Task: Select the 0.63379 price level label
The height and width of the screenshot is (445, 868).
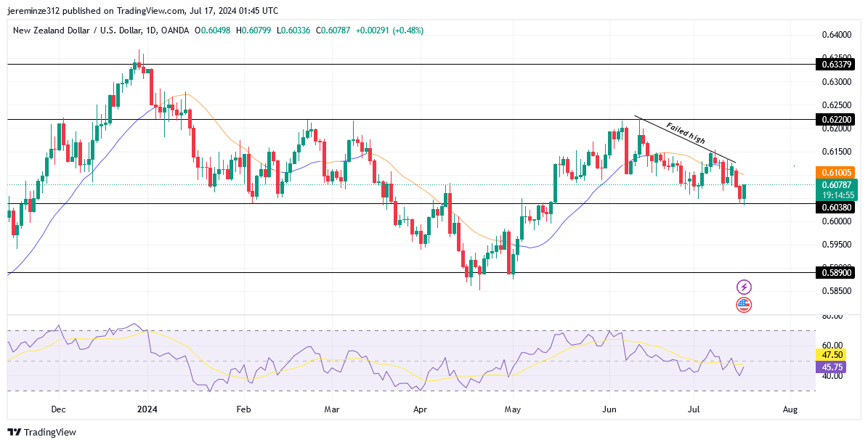Action: click(835, 65)
